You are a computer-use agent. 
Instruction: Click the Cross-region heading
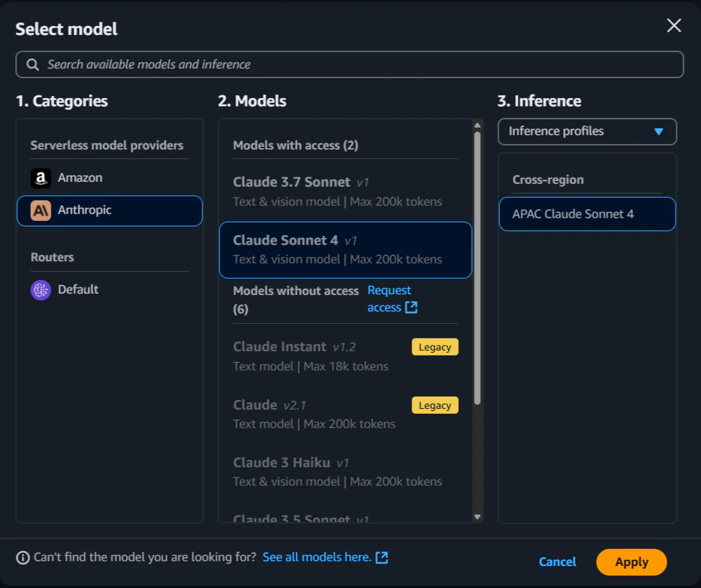547,180
